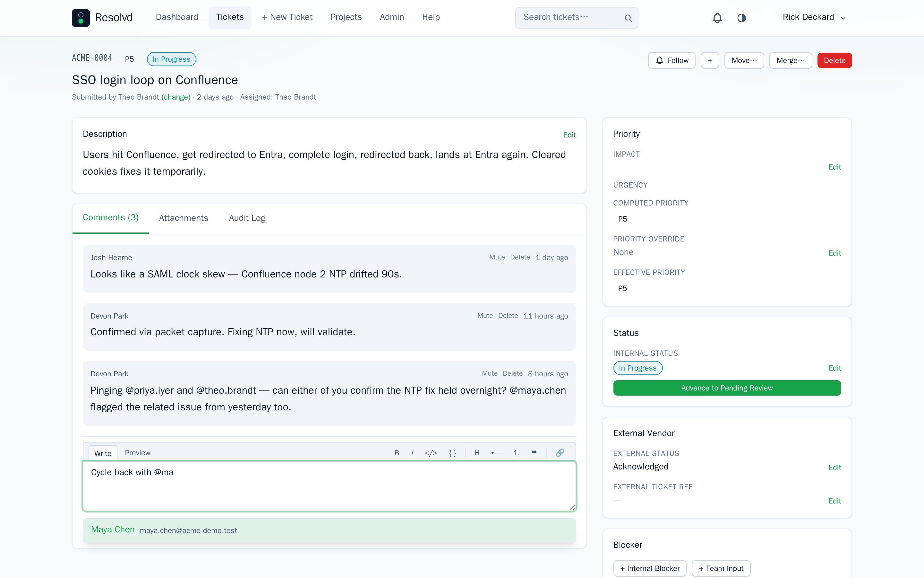Click the Computed Priority P5 value
924x578 pixels.
(x=622, y=219)
